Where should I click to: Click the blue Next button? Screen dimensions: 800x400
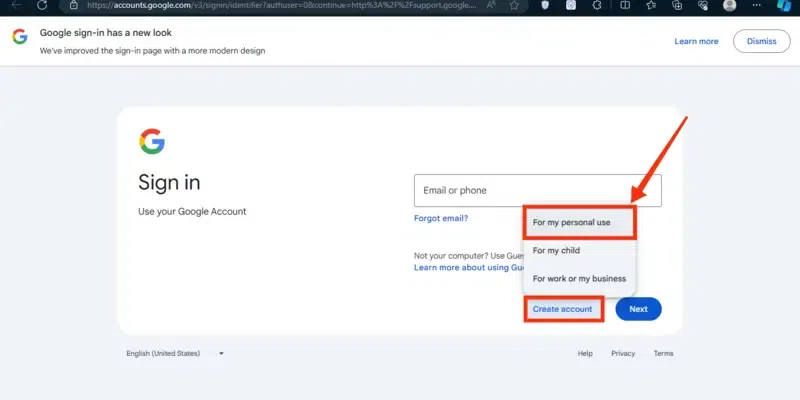click(x=638, y=309)
